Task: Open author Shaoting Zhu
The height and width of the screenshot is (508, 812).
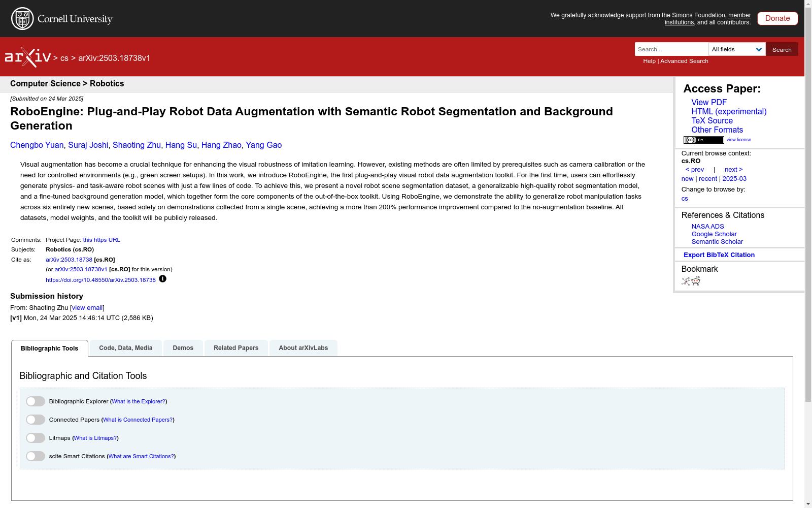Action: point(137,145)
